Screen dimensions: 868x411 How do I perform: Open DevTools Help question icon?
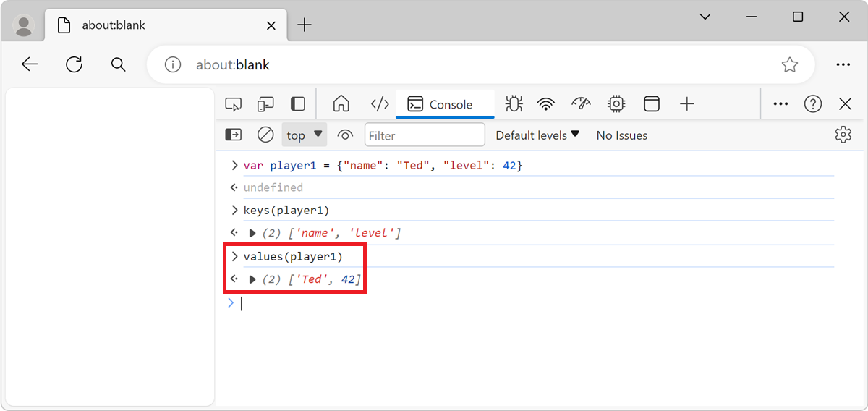(813, 104)
